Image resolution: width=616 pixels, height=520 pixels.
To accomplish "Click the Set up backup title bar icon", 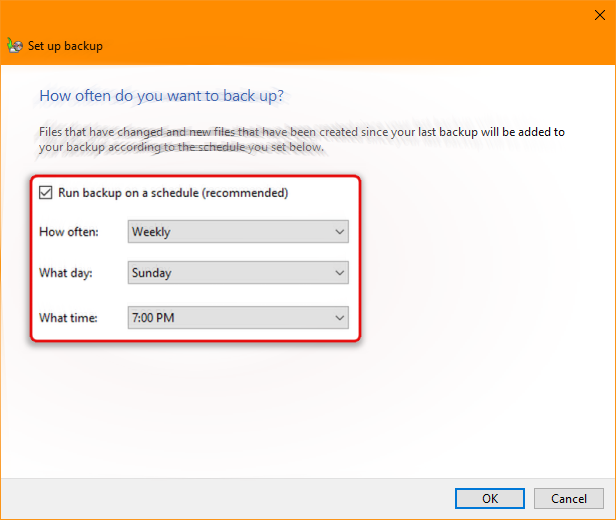I will 14,45.
